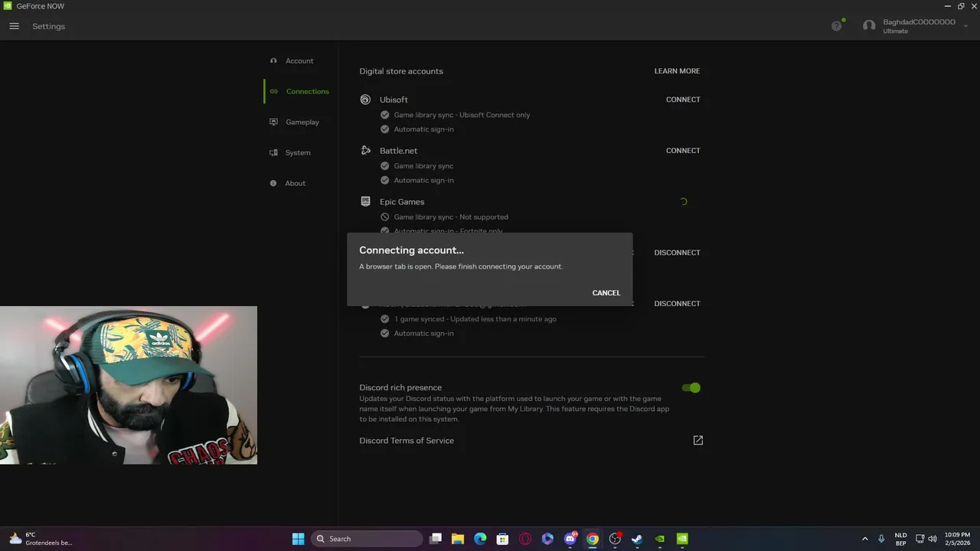Click the microphone icon in system tray
980x551 pixels.
pyautogui.click(x=881, y=539)
